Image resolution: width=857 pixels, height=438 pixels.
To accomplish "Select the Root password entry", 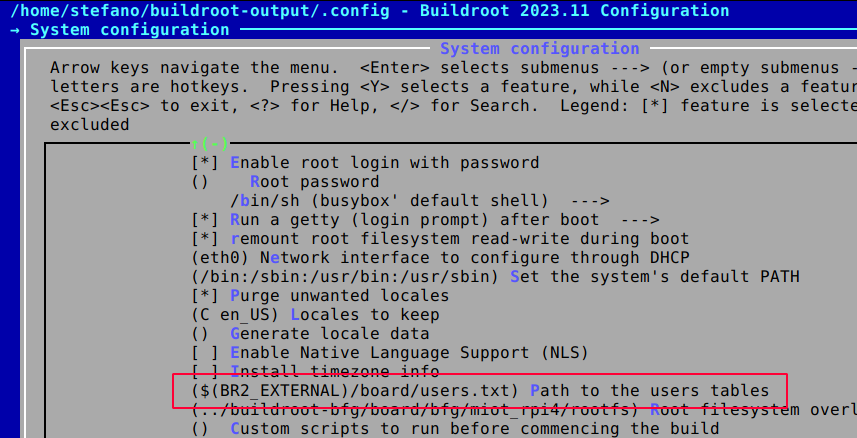I will pyautogui.click(x=315, y=182).
